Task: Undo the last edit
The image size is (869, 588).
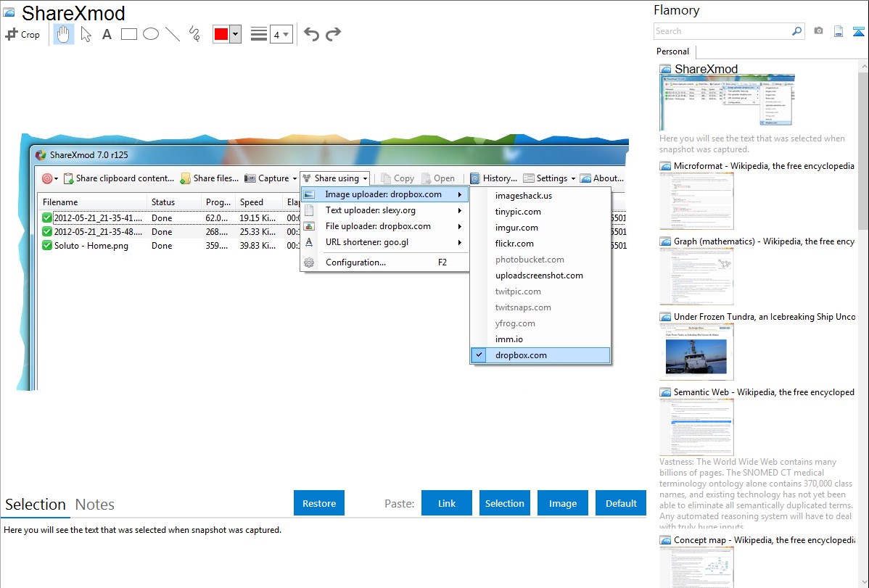Action: point(311,34)
